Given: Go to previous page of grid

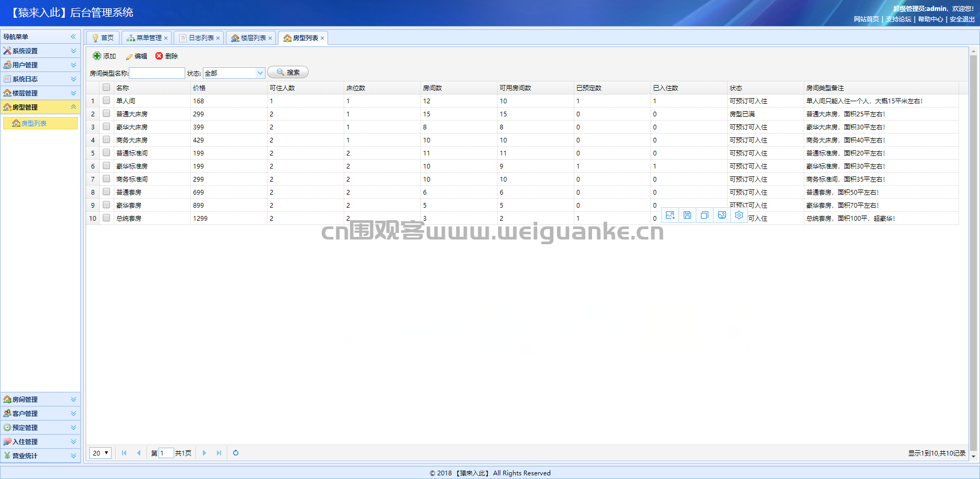Looking at the screenshot, I should point(139,453).
